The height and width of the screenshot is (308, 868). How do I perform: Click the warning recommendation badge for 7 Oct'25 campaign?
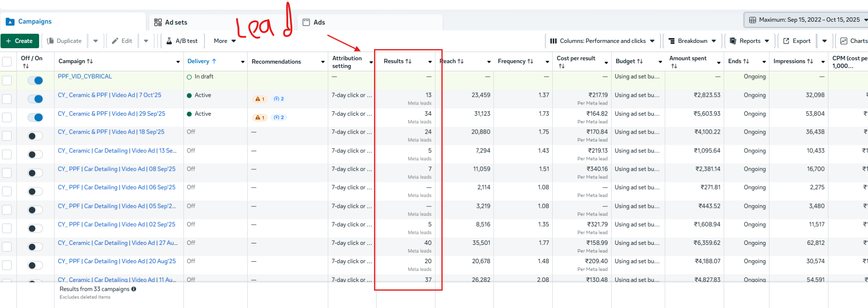pyautogui.click(x=260, y=99)
